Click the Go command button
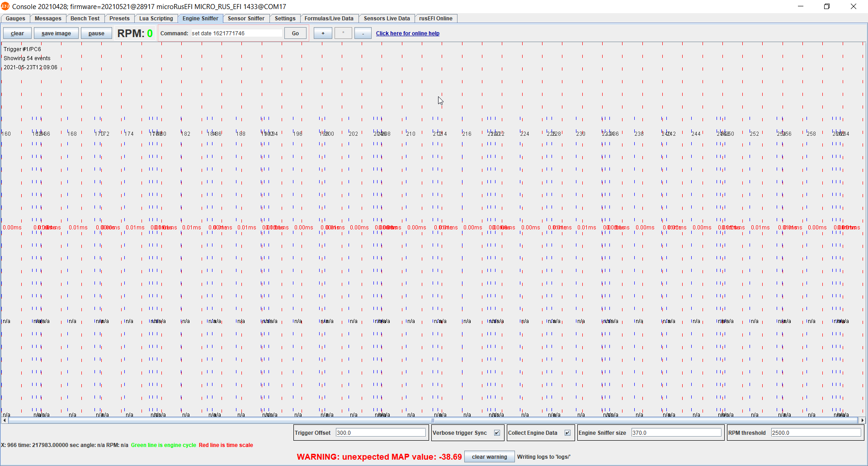The height and width of the screenshot is (466, 868). [x=295, y=33]
